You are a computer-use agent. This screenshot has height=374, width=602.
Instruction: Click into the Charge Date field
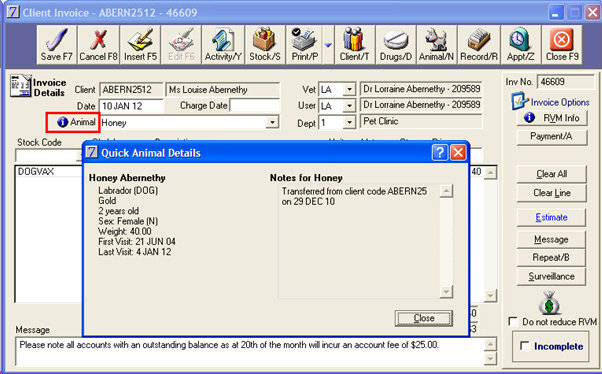255,105
